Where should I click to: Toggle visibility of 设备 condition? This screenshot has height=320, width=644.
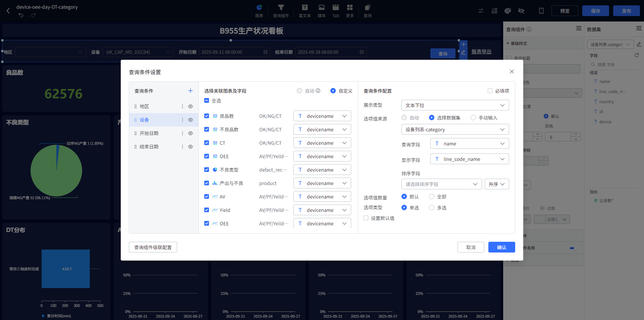pyautogui.click(x=191, y=120)
